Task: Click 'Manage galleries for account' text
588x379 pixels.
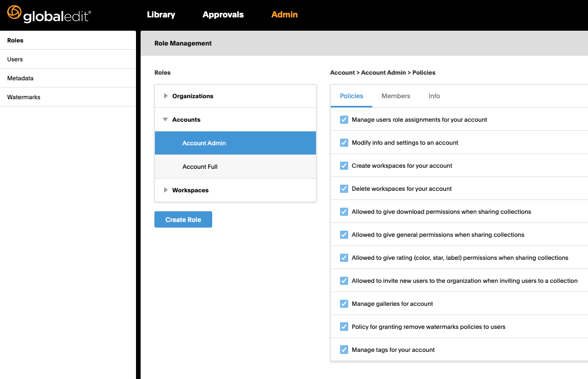Action: pos(392,304)
